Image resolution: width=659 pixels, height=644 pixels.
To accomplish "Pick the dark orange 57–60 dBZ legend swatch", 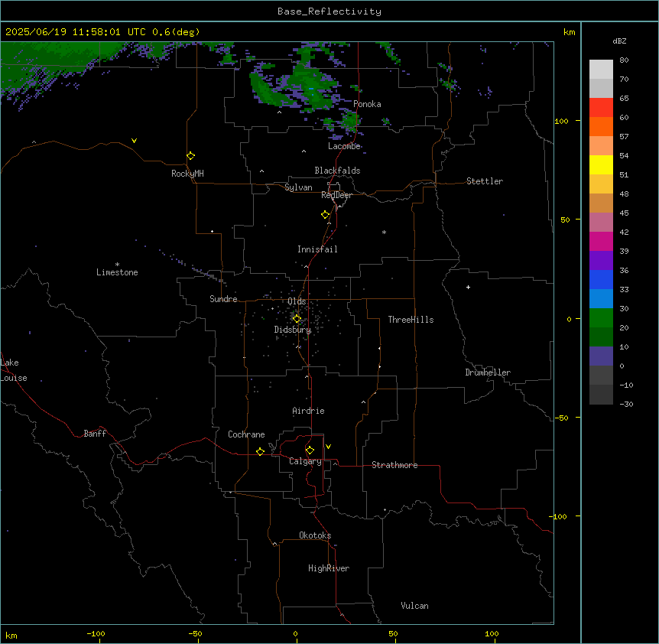I will (601, 126).
